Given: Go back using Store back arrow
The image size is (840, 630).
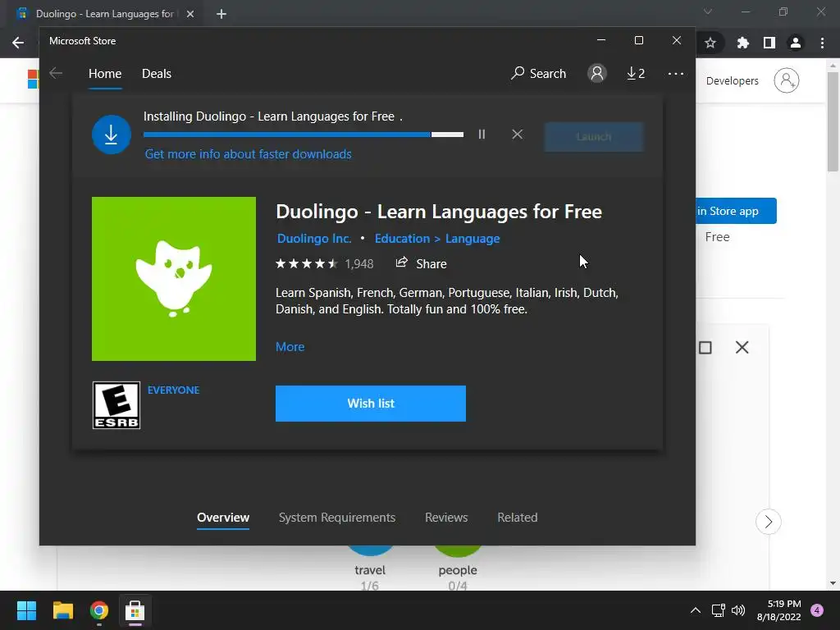Looking at the screenshot, I should (x=56, y=73).
